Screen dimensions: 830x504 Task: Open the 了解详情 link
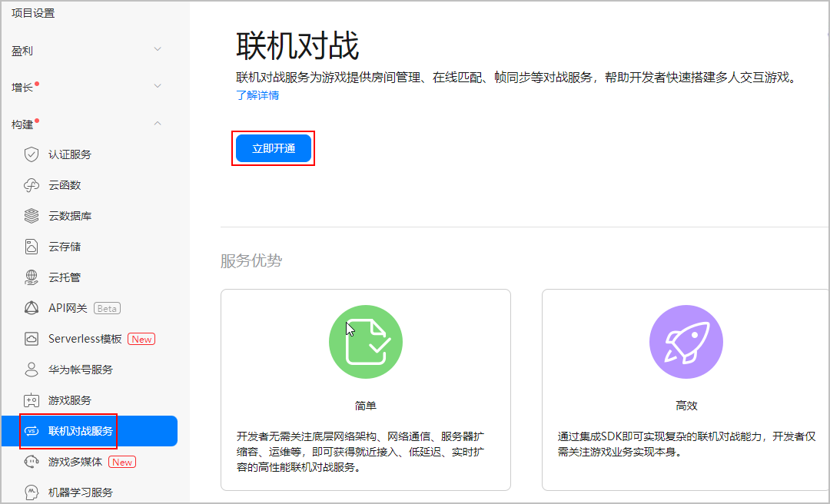coord(257,95)
